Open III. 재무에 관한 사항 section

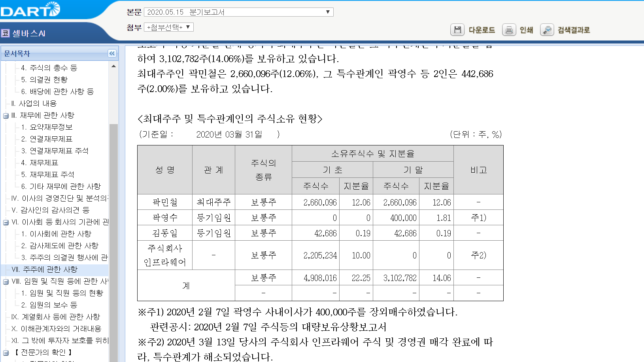point(43,115)
